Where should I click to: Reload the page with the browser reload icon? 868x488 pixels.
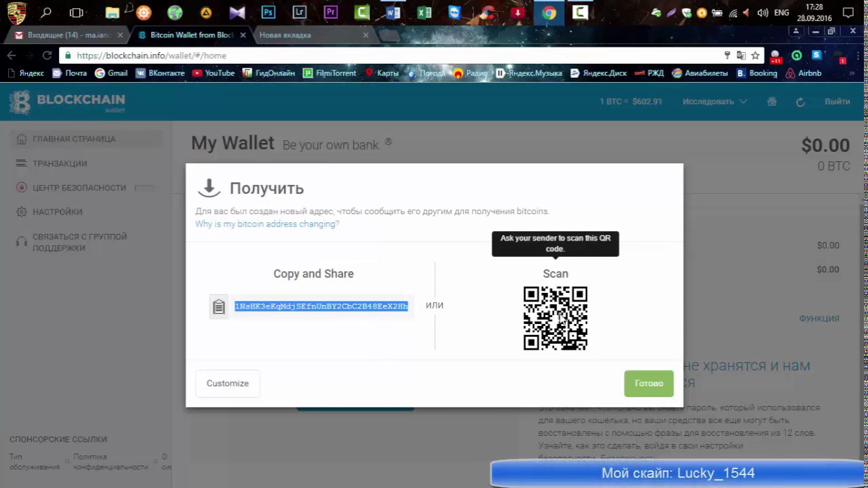[47, 56]
